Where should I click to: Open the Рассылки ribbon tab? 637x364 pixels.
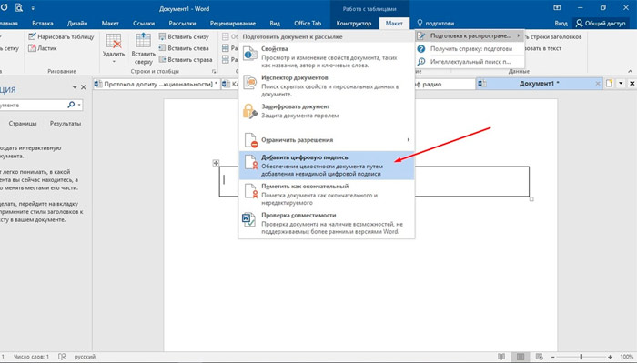point(182,23)
